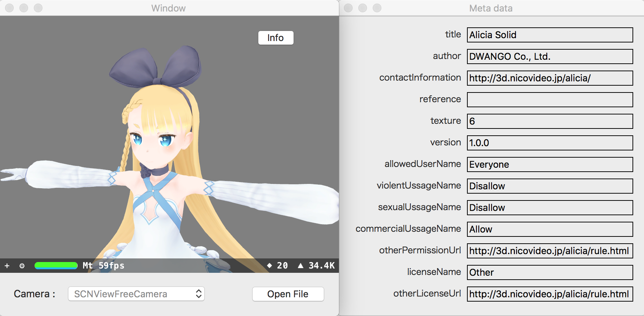644x316 pixels.
Task: Click the otherLicenseUrl label
Action: pos(427,293)
